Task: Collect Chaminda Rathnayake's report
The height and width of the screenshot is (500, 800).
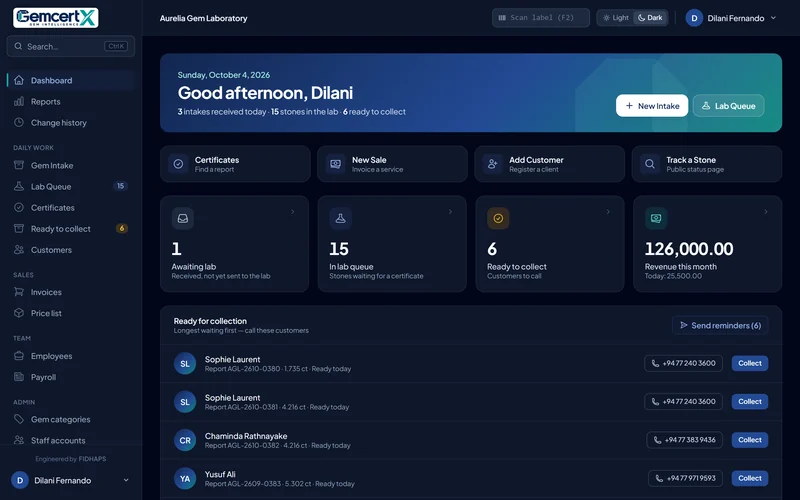Action: pos(749,440)
